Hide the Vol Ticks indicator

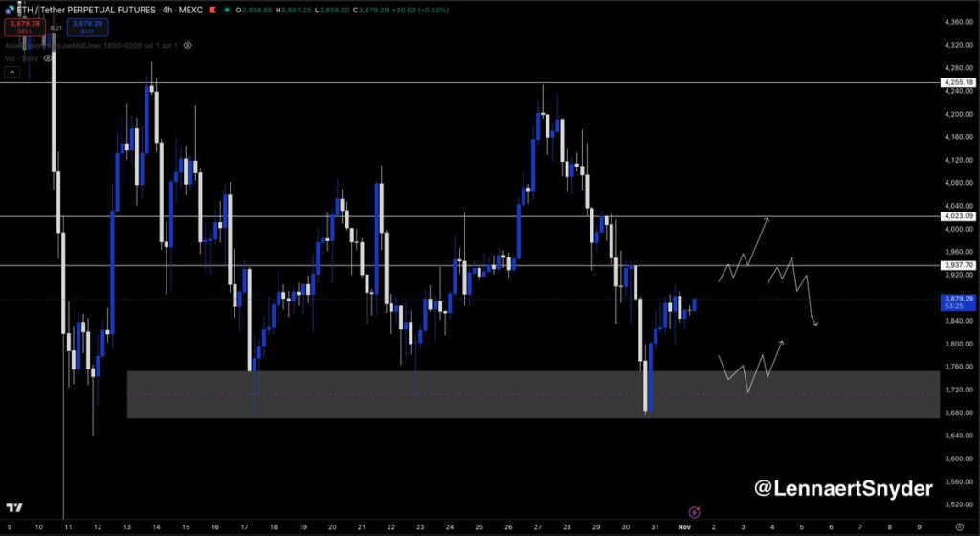click(48, 58)
